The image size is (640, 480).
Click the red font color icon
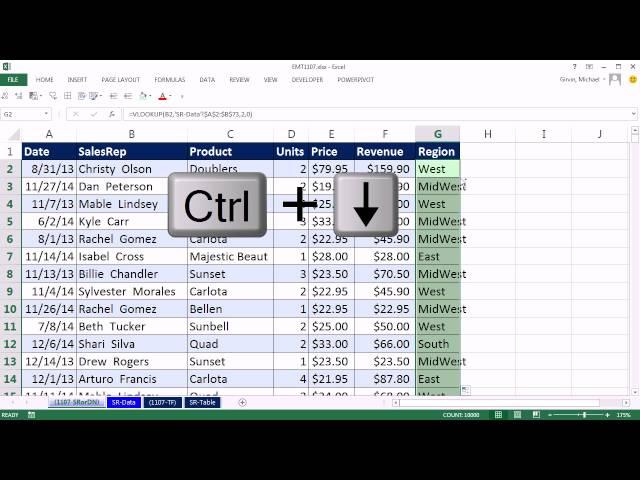pyautogui.click(x=163, y=97)
